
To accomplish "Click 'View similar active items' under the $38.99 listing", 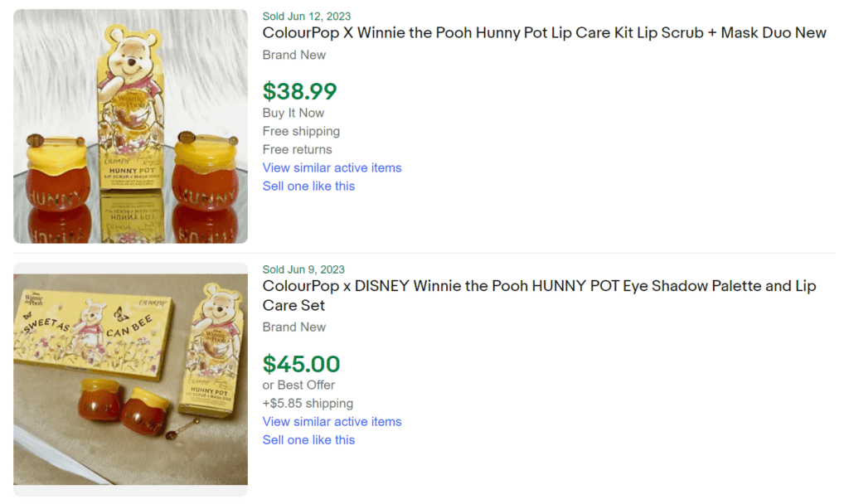I will point(332,167).
